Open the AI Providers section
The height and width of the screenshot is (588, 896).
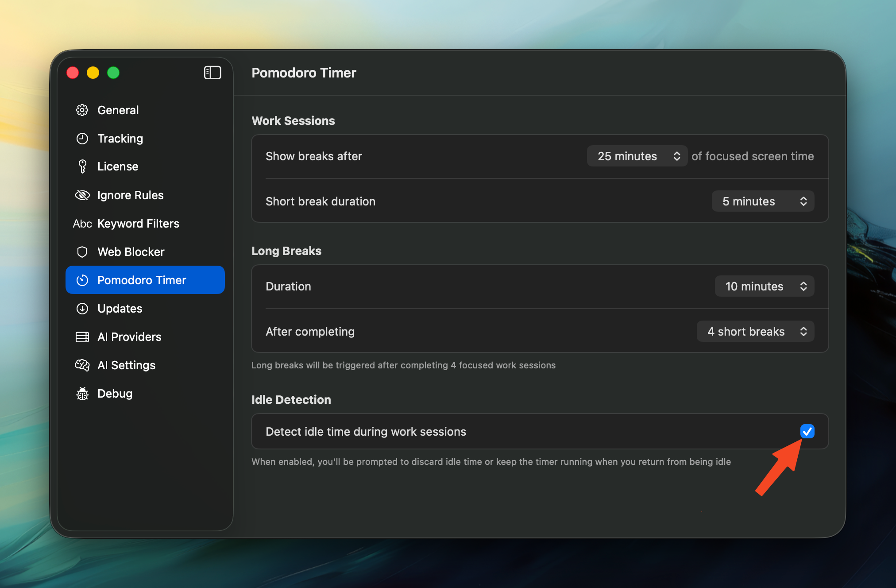point(129,337)
